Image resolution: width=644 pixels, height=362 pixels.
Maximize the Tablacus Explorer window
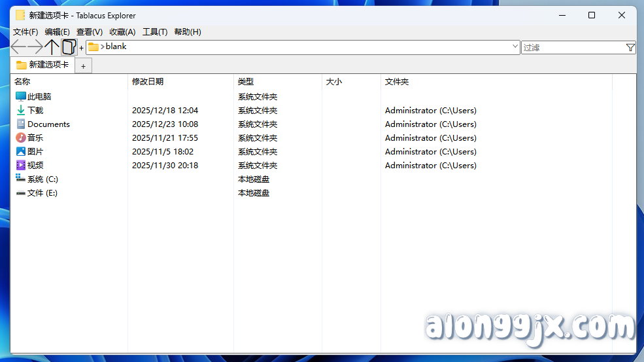coord(592,15)
